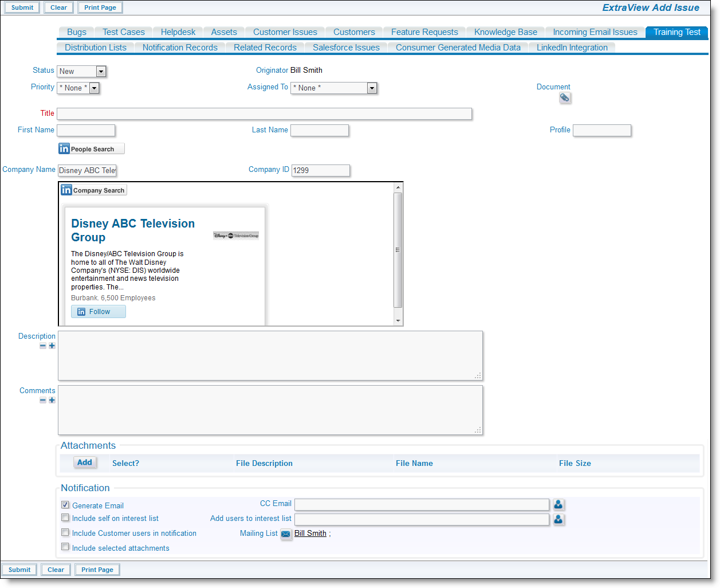This screenshot has height=588, width=720.
Task: Open Consumer Generated Media Data tab
Action: point(458,48)
